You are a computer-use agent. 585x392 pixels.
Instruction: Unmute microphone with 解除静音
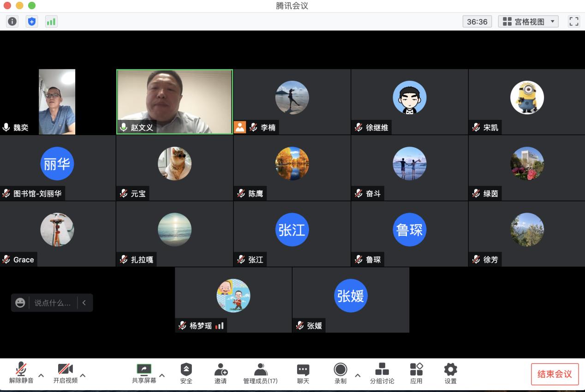pyautogui.click(x=21, y=373)
